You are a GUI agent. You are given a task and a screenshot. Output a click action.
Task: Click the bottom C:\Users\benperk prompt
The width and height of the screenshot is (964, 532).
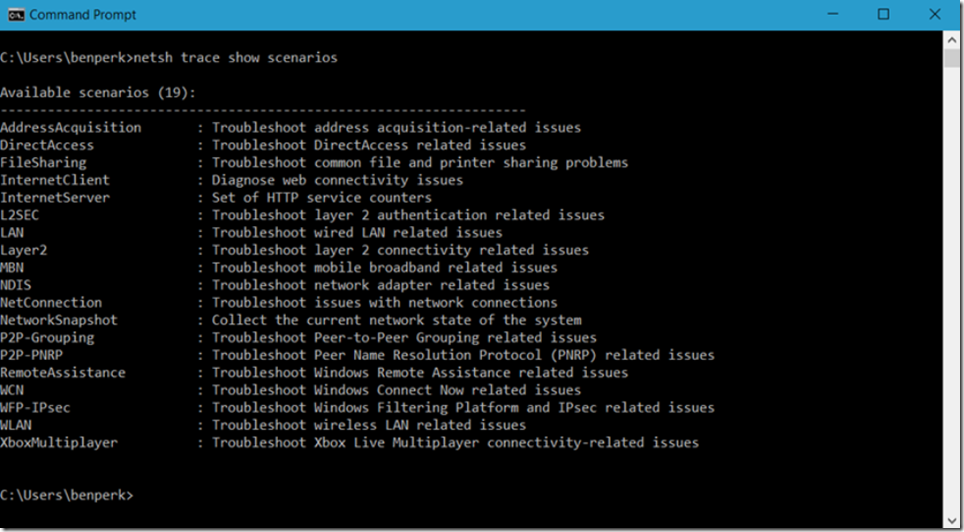pyautogui.click(x=66, y=495)
